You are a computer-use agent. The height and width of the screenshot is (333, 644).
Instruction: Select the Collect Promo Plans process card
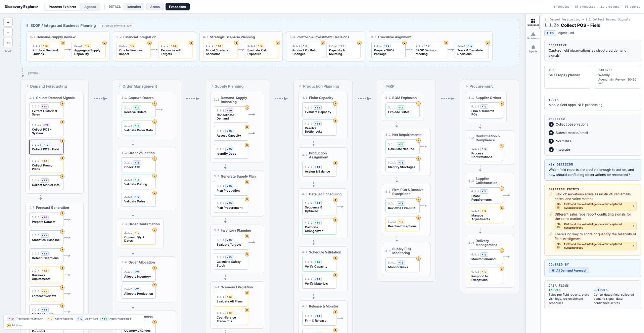tap(46, 165)
